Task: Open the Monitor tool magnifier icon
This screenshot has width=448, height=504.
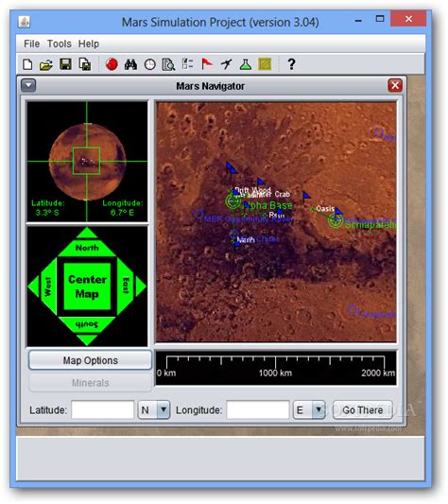Action: click(169, 64)
